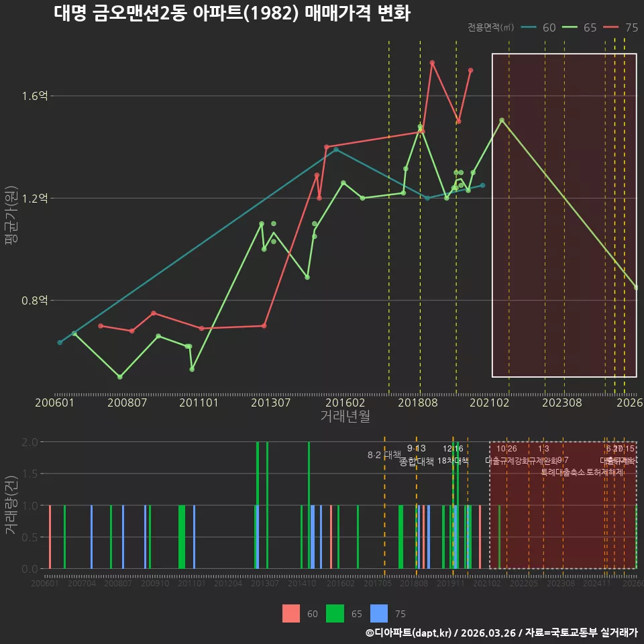Toggle the red 75 line legend entry at top
The height and width of the screenshot is (644, 644).
pyautogui.click(x=621, y=28)
